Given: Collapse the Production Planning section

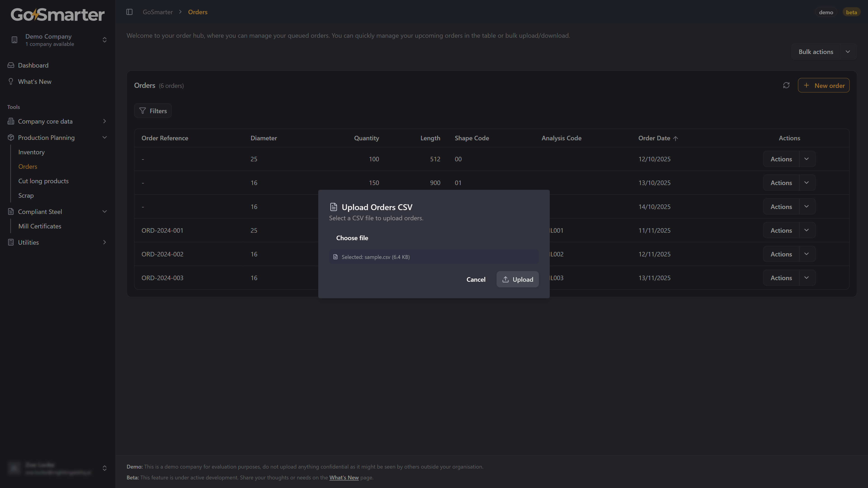Looking at the screenshot, I should 104,137.
